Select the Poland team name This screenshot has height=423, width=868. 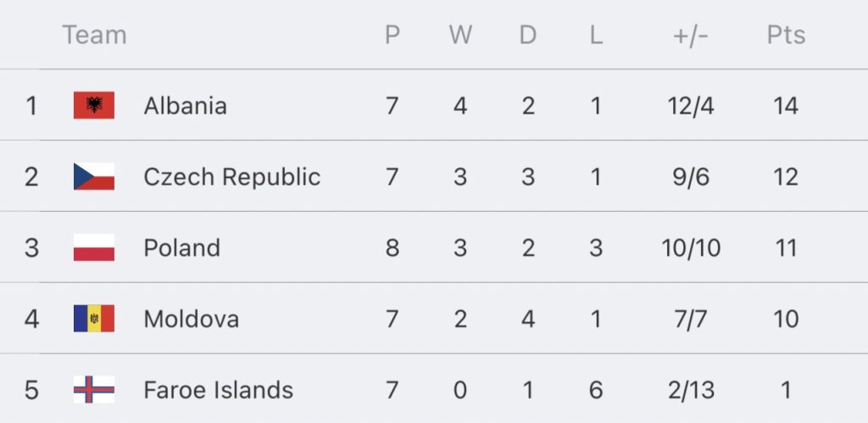pos(182,248)
